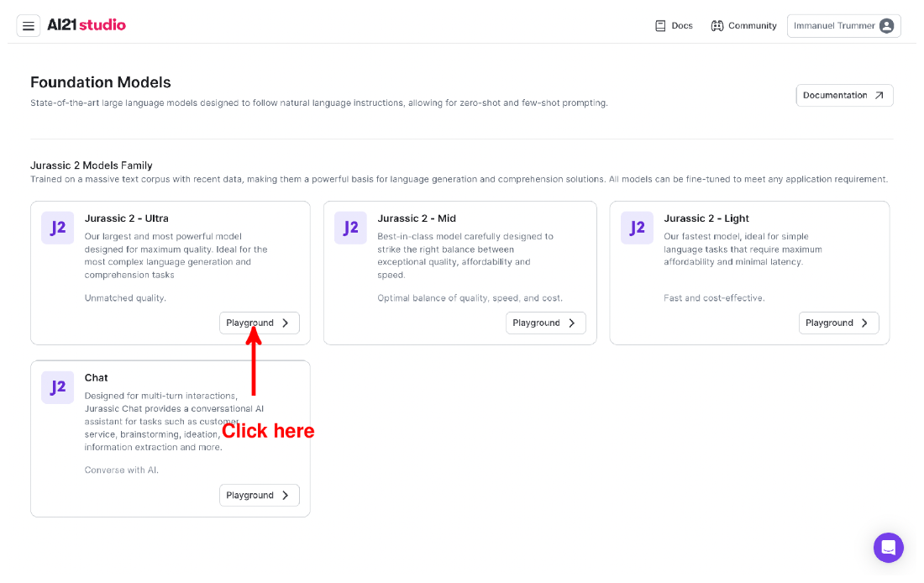
Task: Click the 'State-of-the-art large language models' description
Action: [x=319, y=103]
